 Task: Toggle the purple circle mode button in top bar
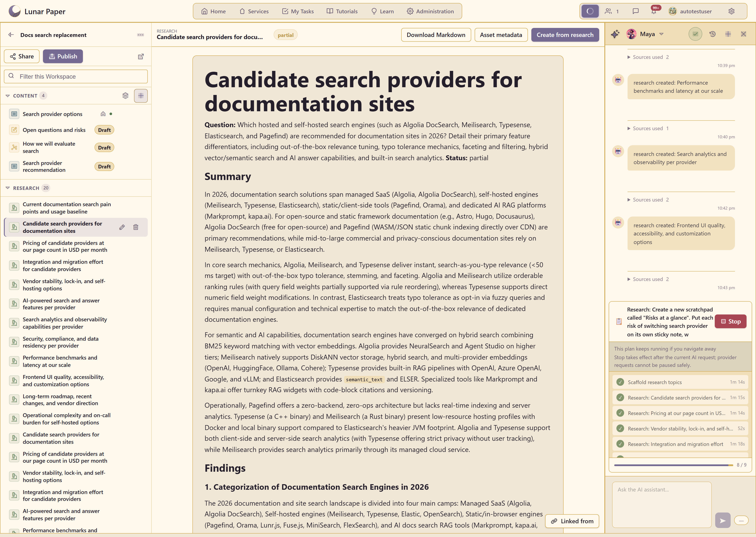590,11
